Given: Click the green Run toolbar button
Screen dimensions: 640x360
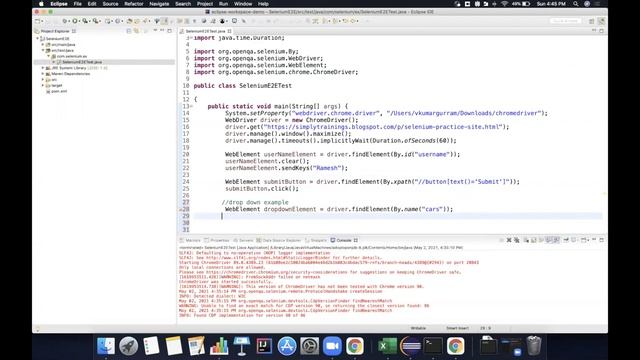Looking at the screenshot, I should point(75,21).
